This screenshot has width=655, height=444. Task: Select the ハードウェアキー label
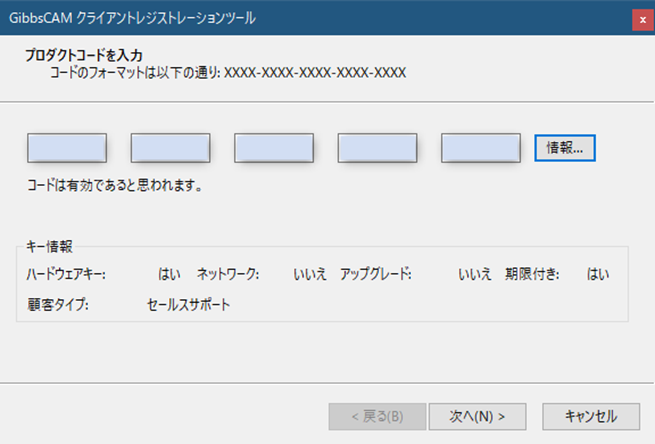[x=66, y=273]
